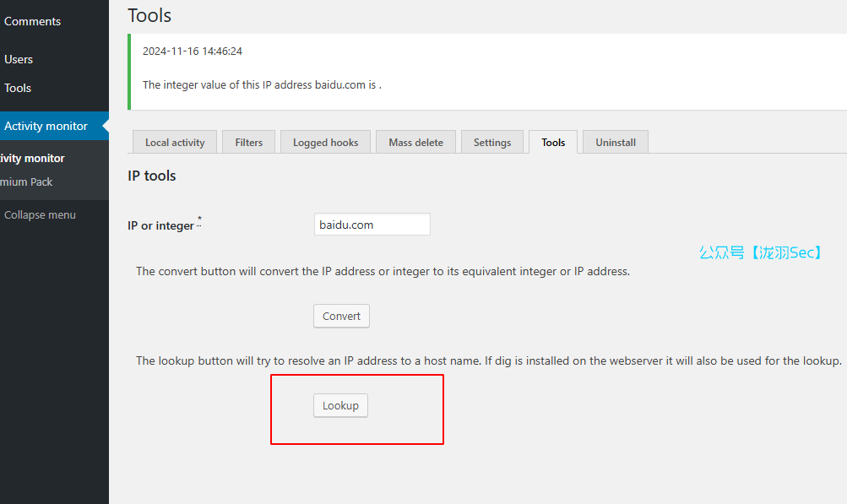The image size is (847, 504).
Task: Switch to the Local activity tab
Action: (x=175, y=143)
